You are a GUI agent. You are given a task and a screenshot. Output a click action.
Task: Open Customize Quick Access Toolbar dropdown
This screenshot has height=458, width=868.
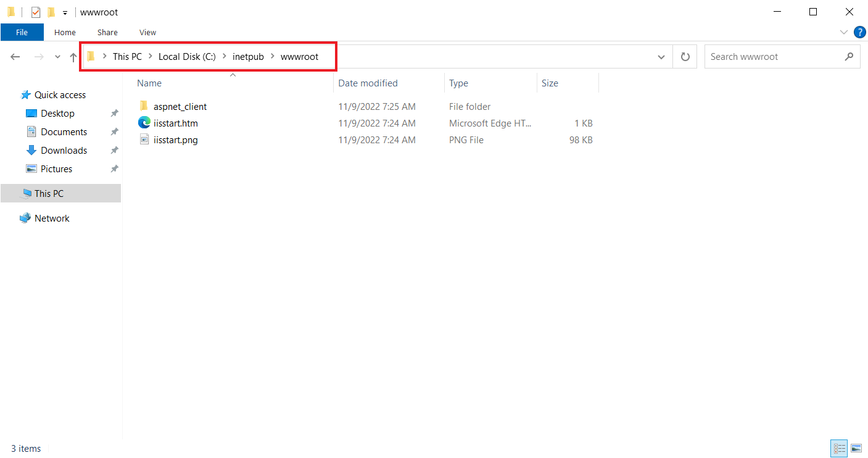click(x=65, y=12)
